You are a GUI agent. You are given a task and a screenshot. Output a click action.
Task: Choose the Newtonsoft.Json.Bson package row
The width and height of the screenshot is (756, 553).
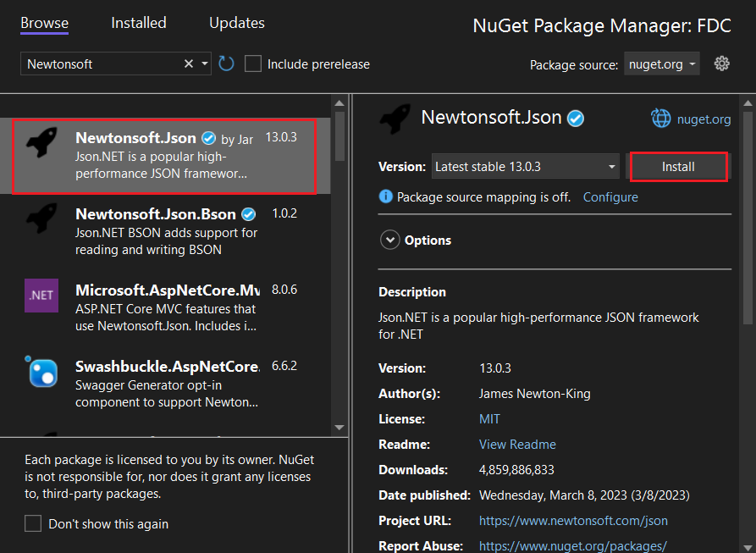(165, 231)
